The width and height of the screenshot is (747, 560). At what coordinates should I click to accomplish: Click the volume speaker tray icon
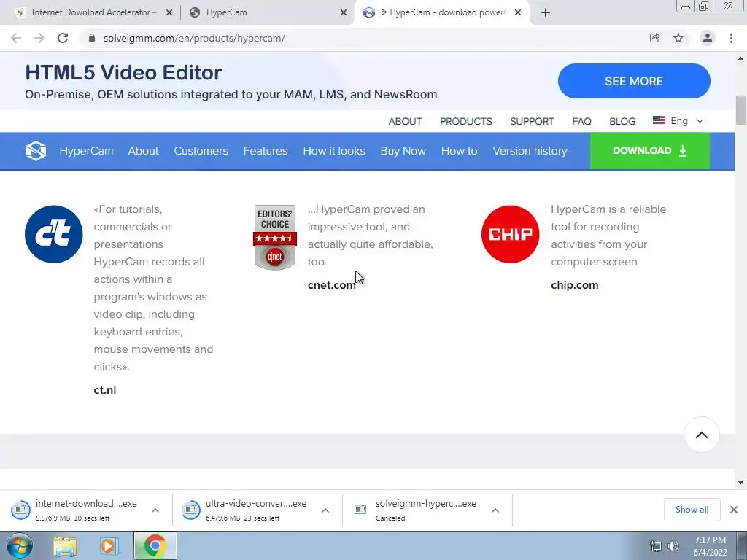[673, 546]
